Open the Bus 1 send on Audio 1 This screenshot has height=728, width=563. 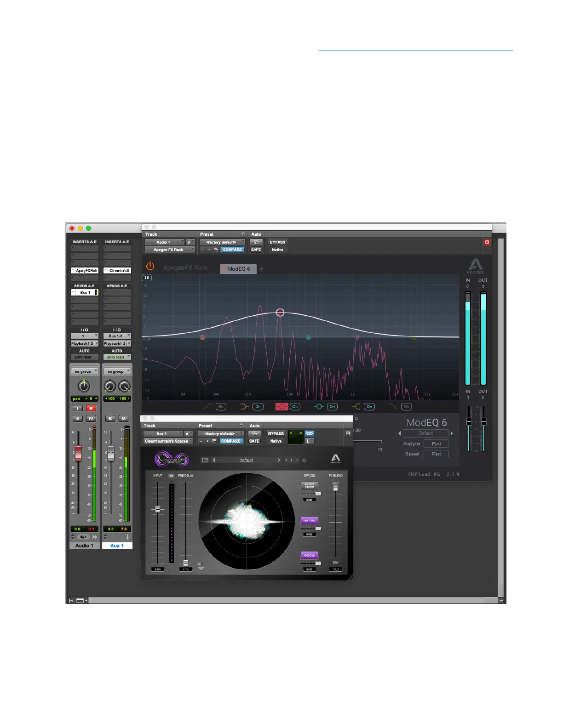point(85,292)
